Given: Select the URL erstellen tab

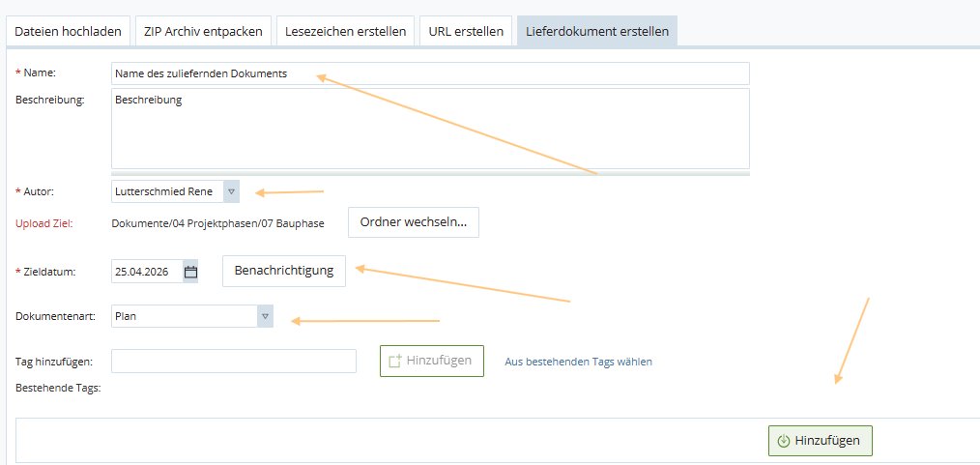Looking at the screenshot, I should pos(466,31).
